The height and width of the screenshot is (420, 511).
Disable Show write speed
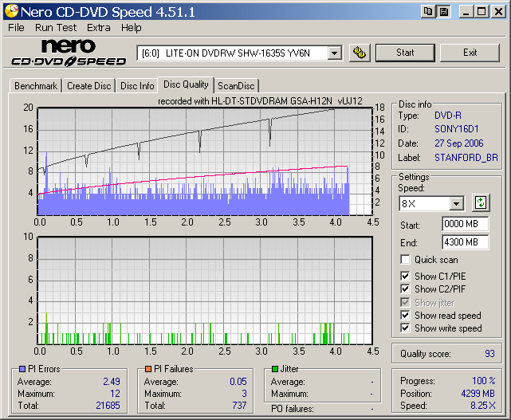tap(405, 328)
